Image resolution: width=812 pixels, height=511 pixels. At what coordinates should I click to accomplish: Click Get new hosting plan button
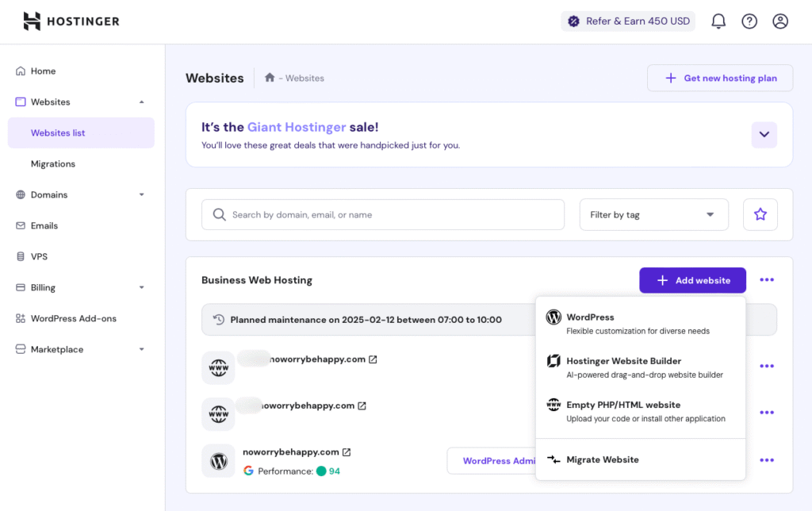coord(719,78)
